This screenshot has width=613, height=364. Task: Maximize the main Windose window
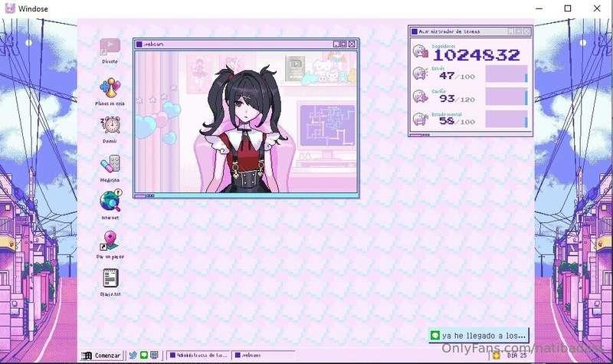click(568, 8)
